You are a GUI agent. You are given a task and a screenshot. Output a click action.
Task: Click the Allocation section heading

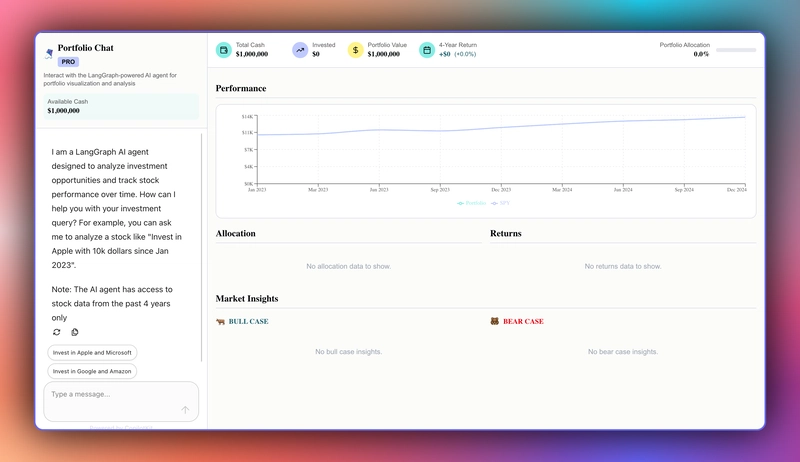236,234
